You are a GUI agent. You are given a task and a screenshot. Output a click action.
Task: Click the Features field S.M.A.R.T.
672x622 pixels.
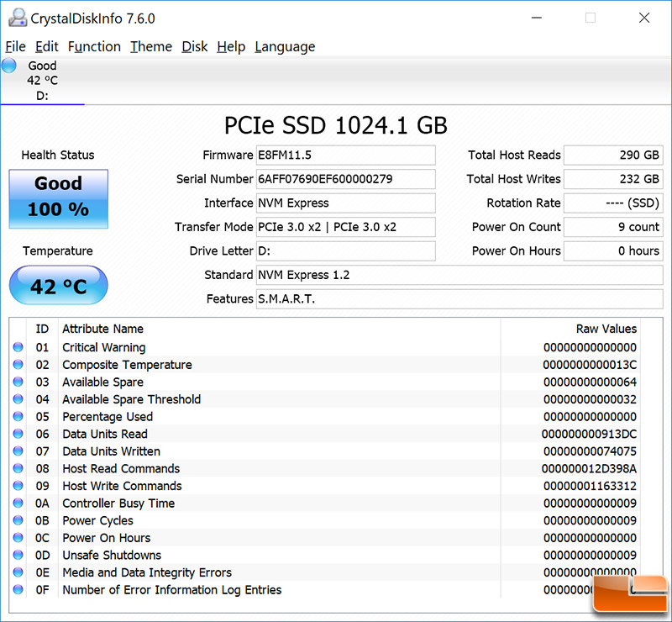pyautogui.click(x=459, y=299)
